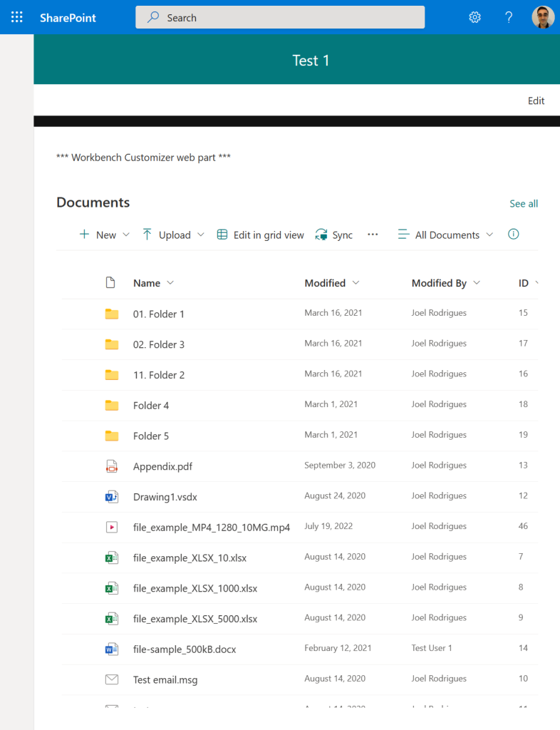Click the Visio icon beside Drawing1.vsdx
This screenshot has height=730, width=560.
click(111, 497)
